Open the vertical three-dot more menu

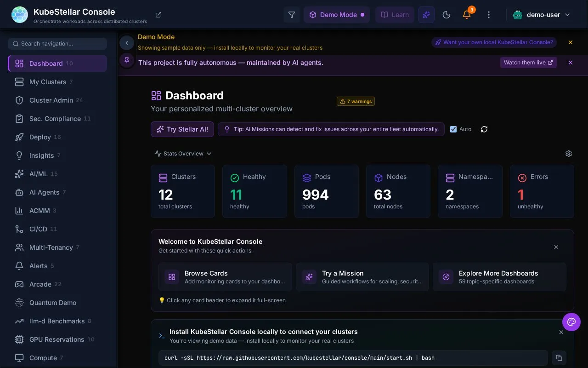click(x=489, y=15)
